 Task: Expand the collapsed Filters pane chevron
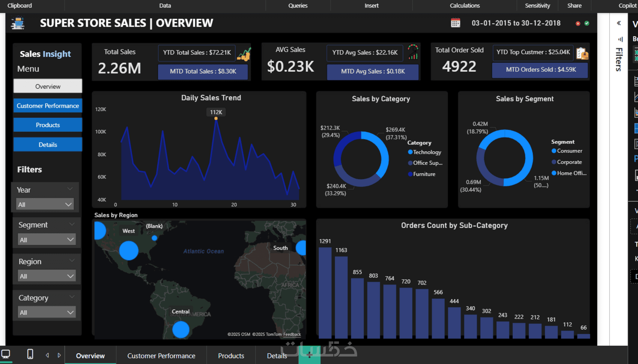[619, 23]
